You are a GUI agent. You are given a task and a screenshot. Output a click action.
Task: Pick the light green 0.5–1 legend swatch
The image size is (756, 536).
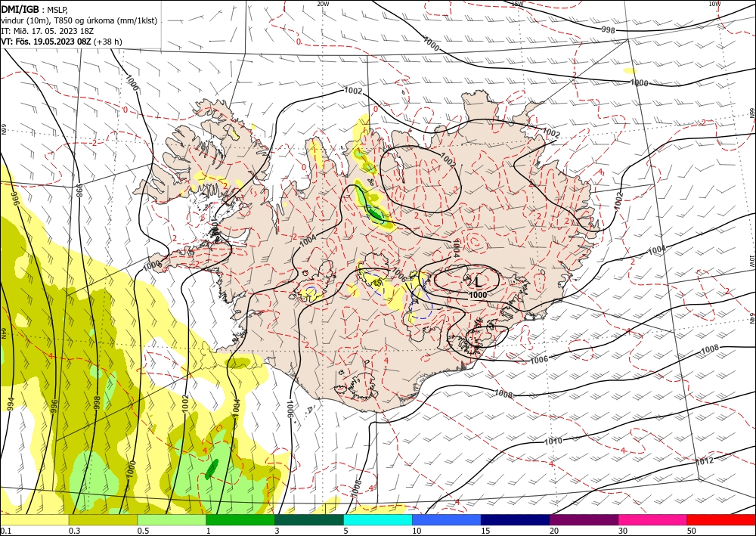[x=172, y=519]
